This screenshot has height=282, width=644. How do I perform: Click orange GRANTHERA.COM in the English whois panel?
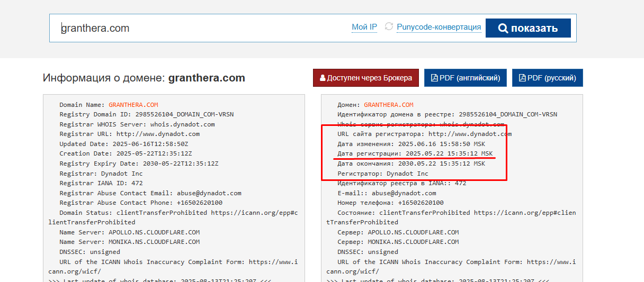(133, 105)
